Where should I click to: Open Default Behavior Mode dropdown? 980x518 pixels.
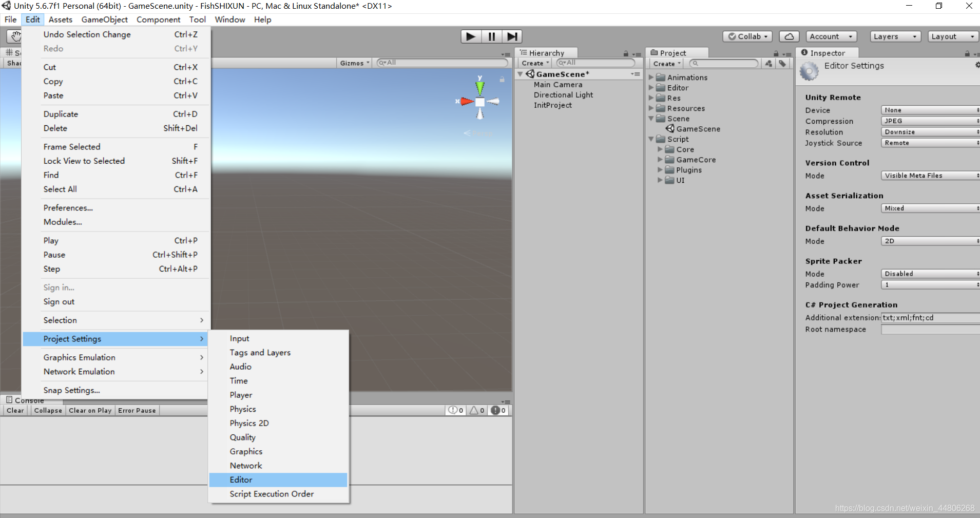[930, 241]
